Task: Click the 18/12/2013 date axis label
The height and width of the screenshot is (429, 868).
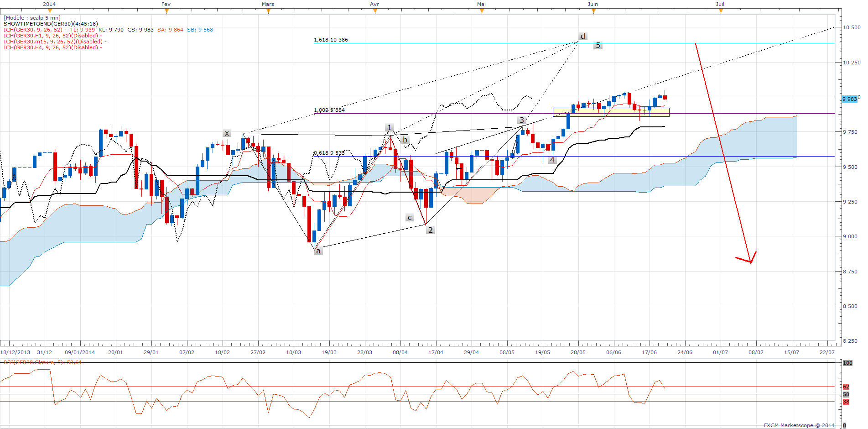Action: 15,352
